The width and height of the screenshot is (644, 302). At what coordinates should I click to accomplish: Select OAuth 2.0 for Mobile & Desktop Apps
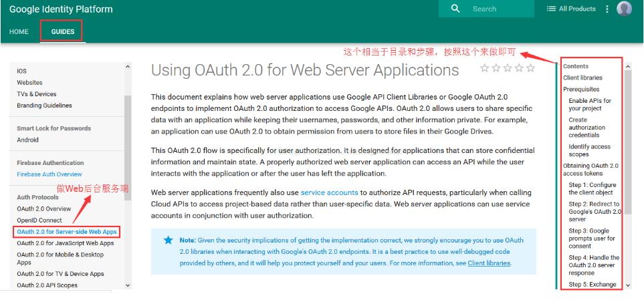[x=60, y=259]
